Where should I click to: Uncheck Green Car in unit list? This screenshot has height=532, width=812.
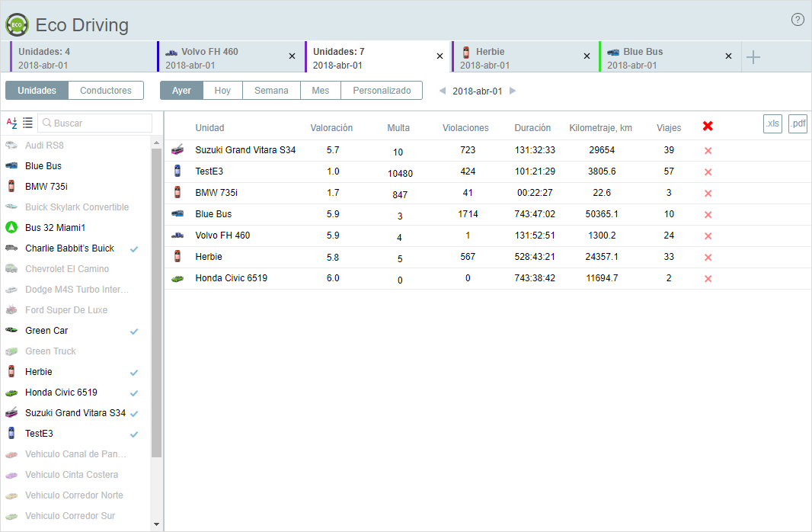click(134, 332)
